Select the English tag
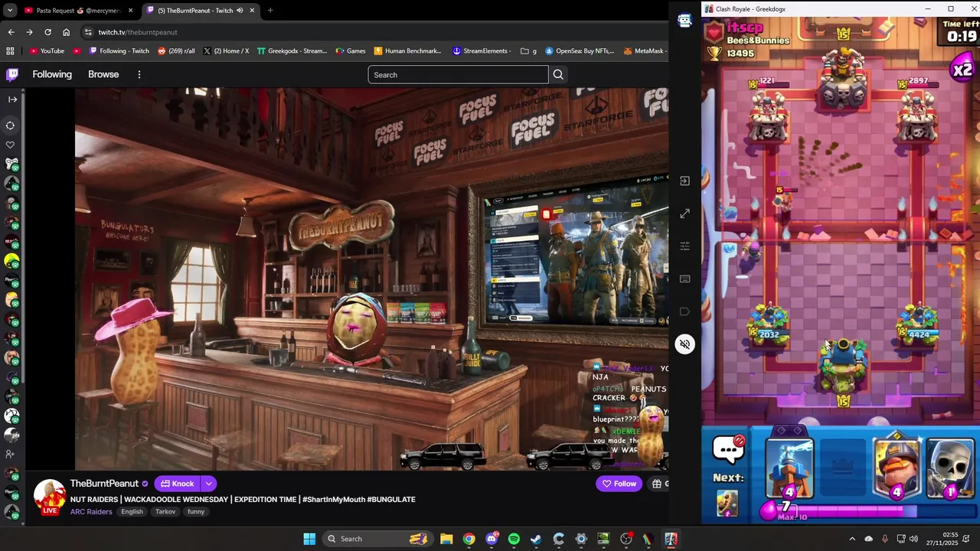Image resolution: width=980 pixels, height=551 pixels. pyautogui.click(x=132, y=511)
